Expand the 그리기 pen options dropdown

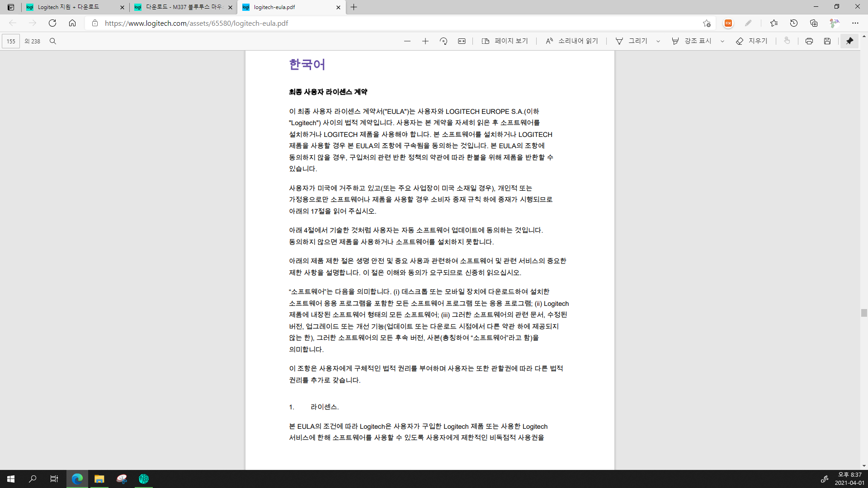pos(658,41)
